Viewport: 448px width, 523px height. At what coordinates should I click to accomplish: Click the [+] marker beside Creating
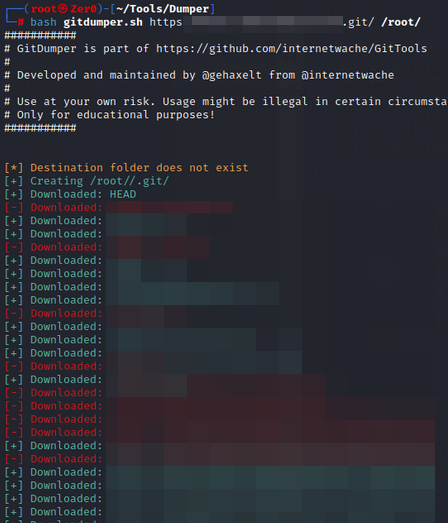(14, 181)
